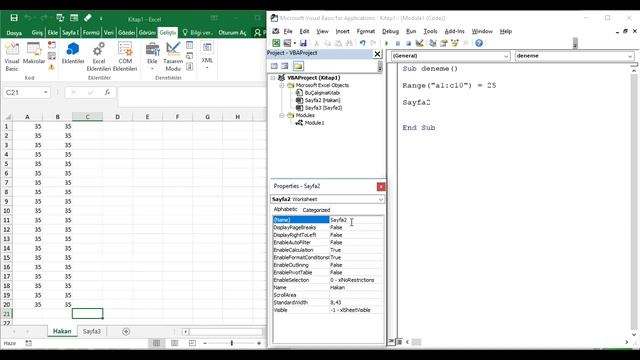Image resolution: width=640 pixels, height=360 pixels.
Task: Open the Insert menu in VBA editor
Action: point(342,31)
